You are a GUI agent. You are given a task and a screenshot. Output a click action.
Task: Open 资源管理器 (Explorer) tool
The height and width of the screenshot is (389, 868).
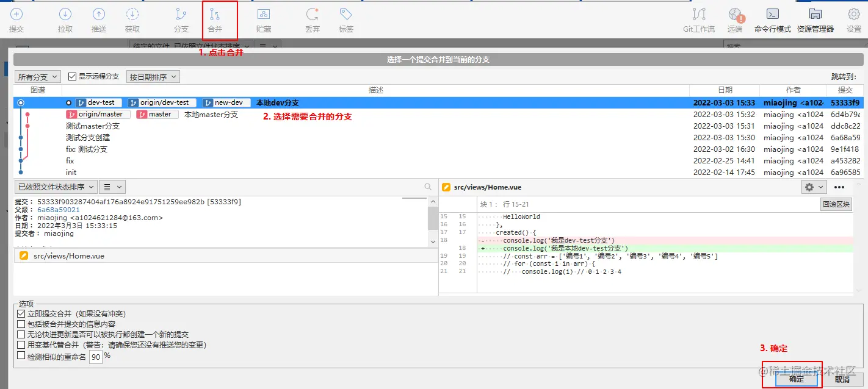[815, 20]
